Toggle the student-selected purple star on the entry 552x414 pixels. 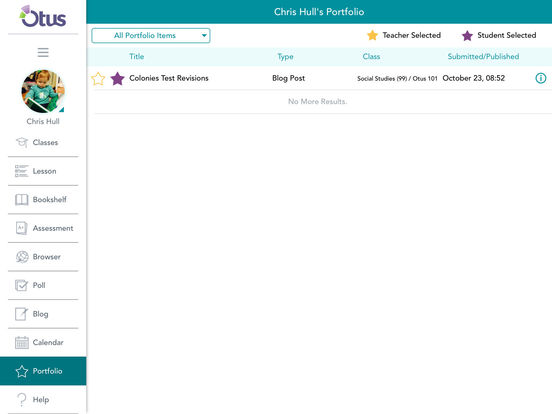coord(118,79)
